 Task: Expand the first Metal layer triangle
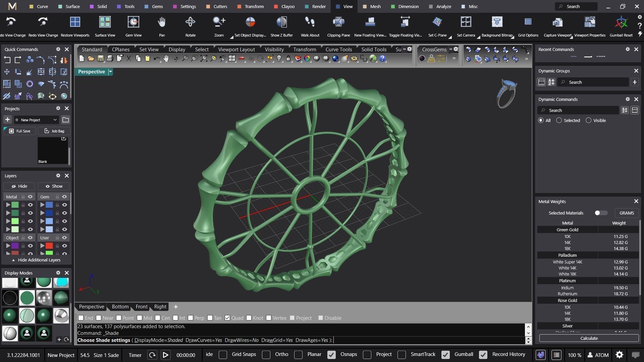[x=8, y=205]
